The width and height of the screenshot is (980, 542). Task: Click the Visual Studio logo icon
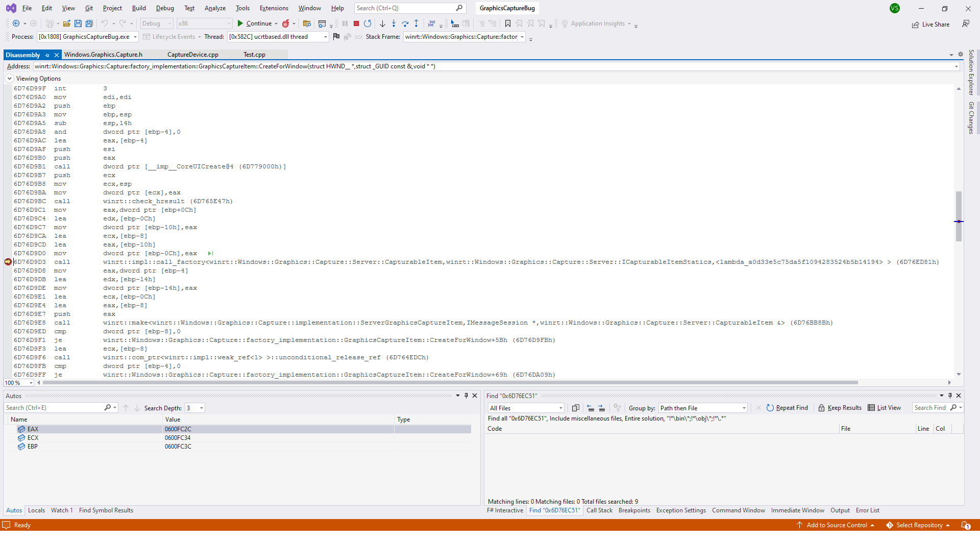point(11,8)
